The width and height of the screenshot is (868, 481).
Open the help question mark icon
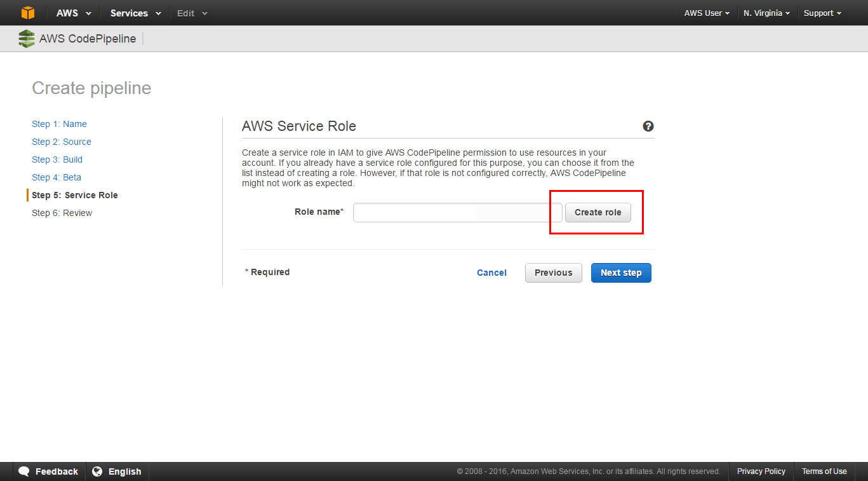pyautogui.click(x=648, y=126)
